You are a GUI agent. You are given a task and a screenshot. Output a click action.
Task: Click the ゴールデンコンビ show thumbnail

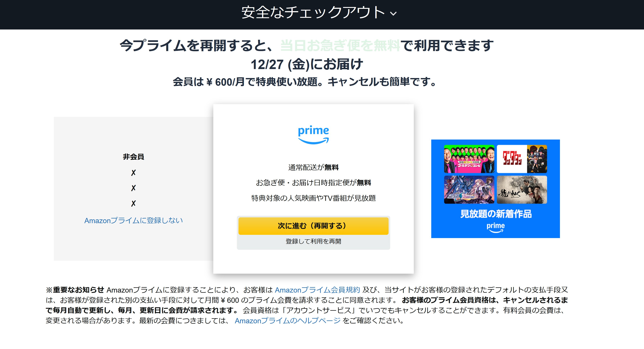tap(469, 159)
